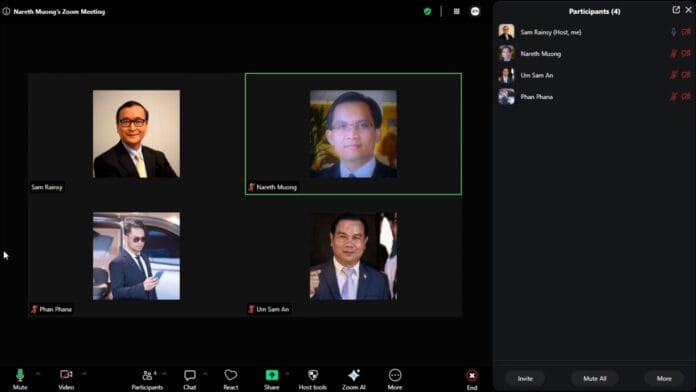The image size is (696, 392).
Task: Click the Invite button
Action: tap(525, 379)
